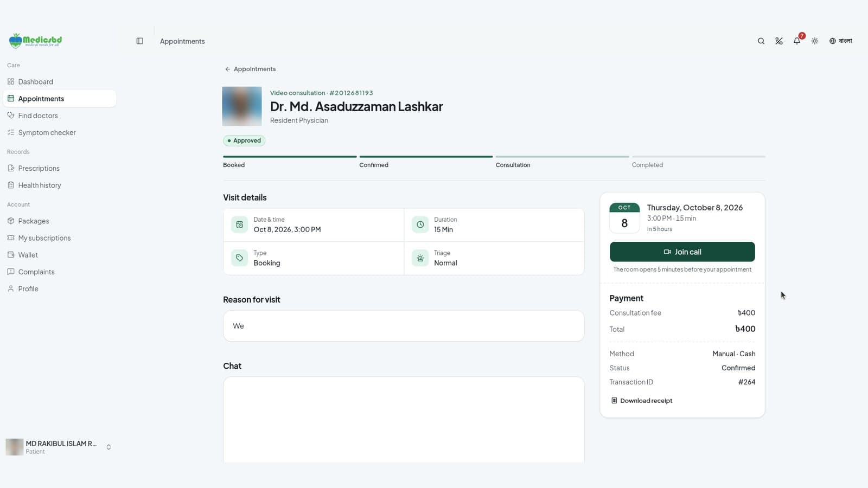Click consultation number #2012681193
868x488 pixels.
(351, 93)
